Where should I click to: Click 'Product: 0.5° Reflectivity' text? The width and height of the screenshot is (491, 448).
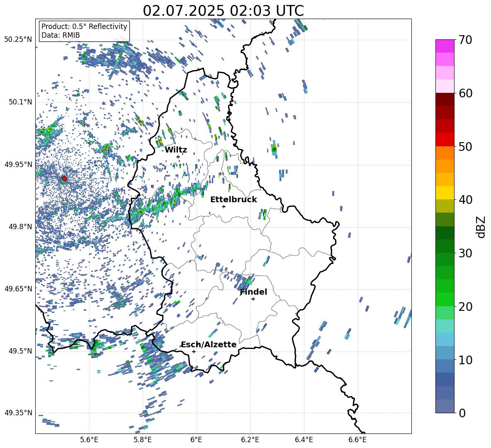click(84, 27)
